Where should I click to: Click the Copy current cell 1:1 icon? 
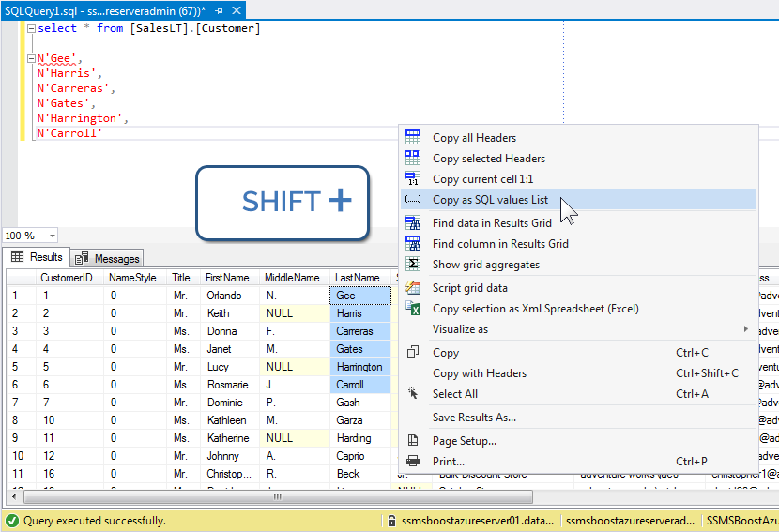(413, 178)
